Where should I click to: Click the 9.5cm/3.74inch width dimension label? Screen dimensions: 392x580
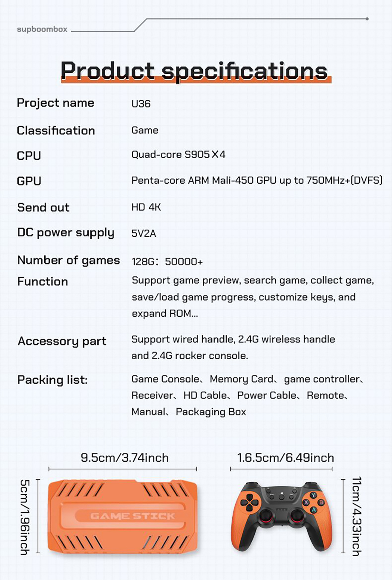click(124, 458)
